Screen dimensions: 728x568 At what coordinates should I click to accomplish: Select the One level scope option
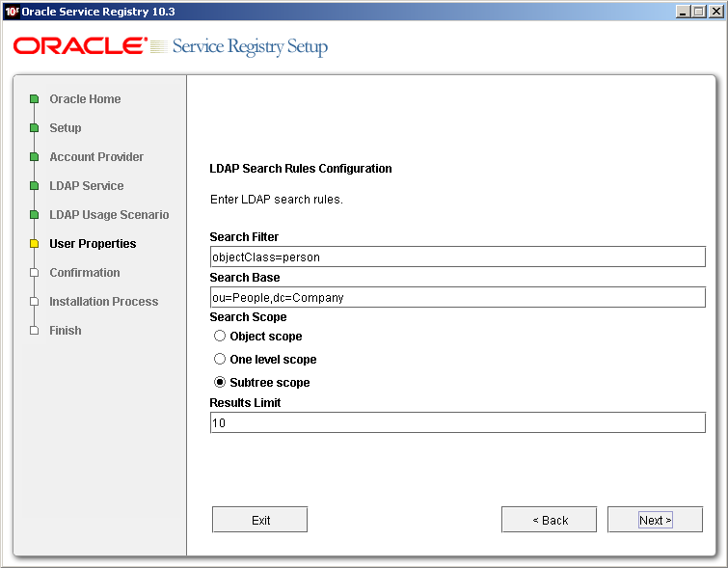(x=220, y=359)
